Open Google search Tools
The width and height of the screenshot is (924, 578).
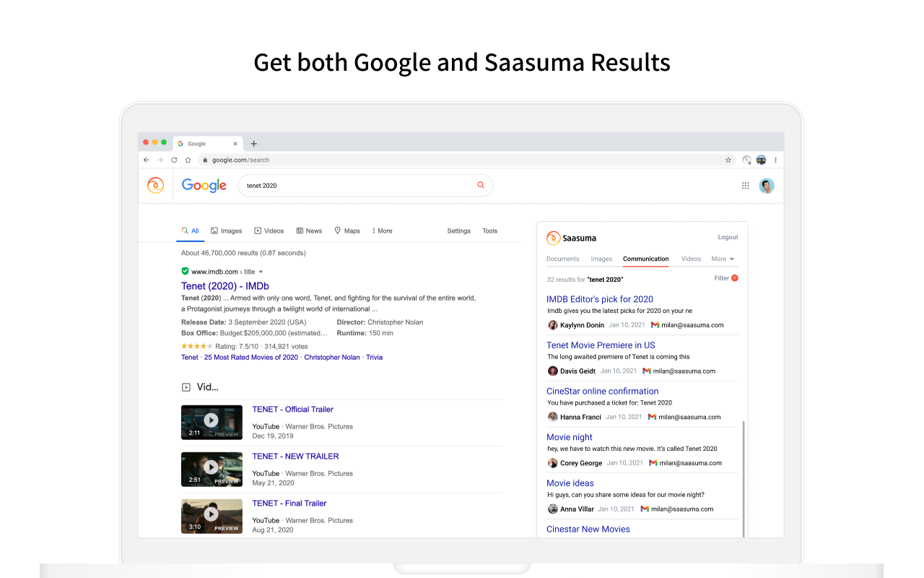(489, 231)
